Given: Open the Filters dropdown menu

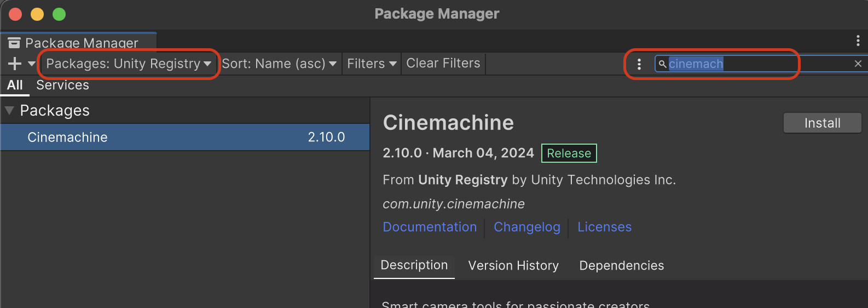Looking at the screenshot, I should [372, 64].
